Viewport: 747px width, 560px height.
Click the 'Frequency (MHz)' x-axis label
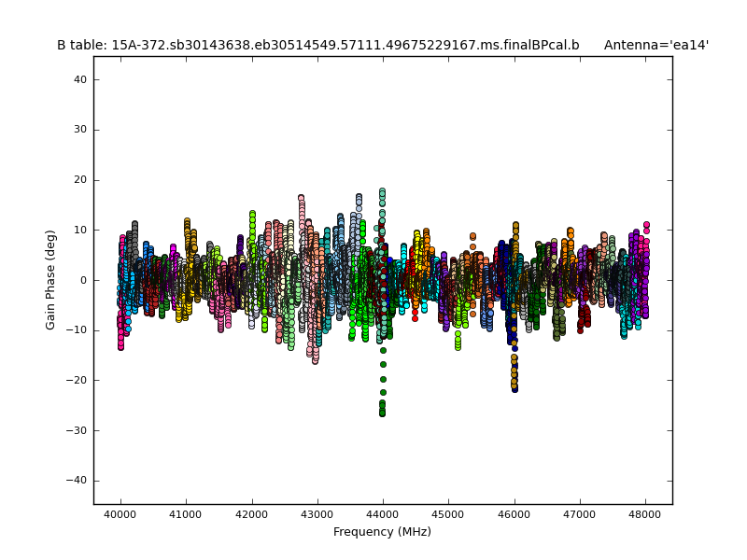pyautogui.click(x=382, y=532)
